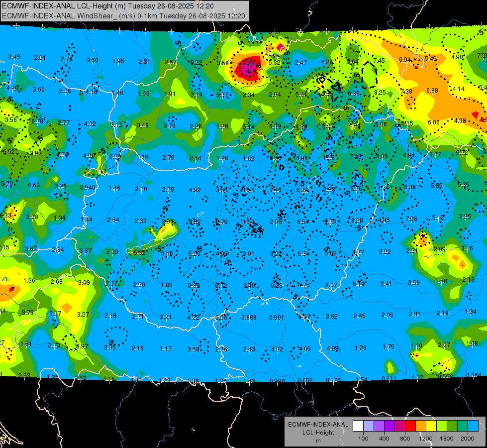Click the wind shear value 3.01
487x448 pixels.
coord(248,254)
